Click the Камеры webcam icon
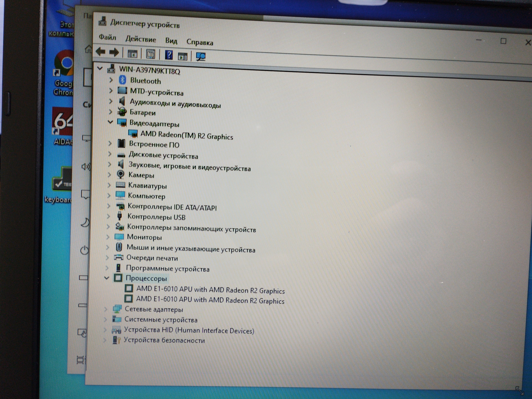The width and height of the screenshot is (532, 399). (121, 174)
